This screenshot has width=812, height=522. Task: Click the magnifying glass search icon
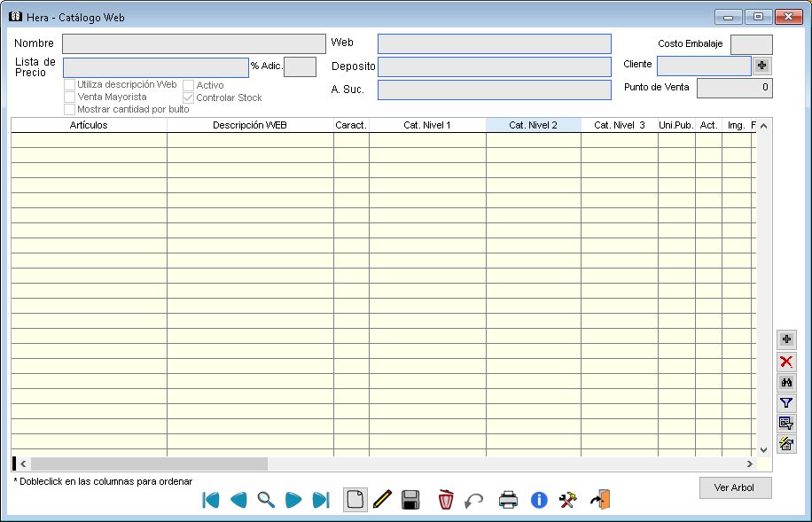click(x=266, y=500)
